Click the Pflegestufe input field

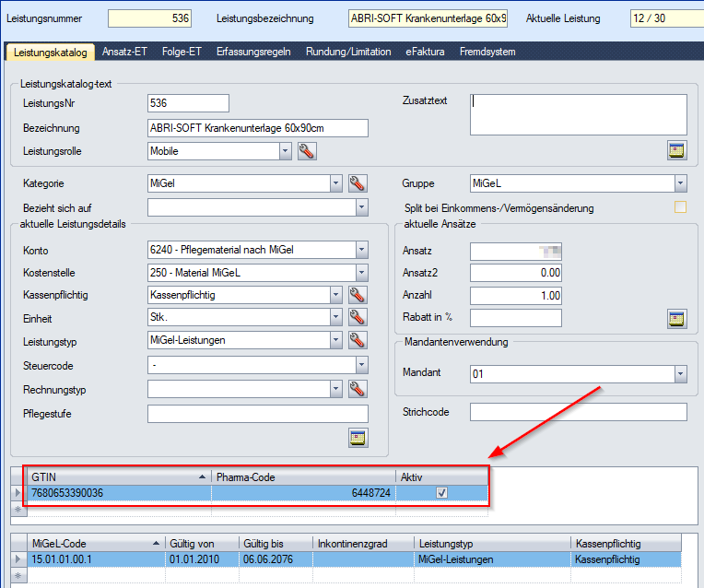point(258,414)
